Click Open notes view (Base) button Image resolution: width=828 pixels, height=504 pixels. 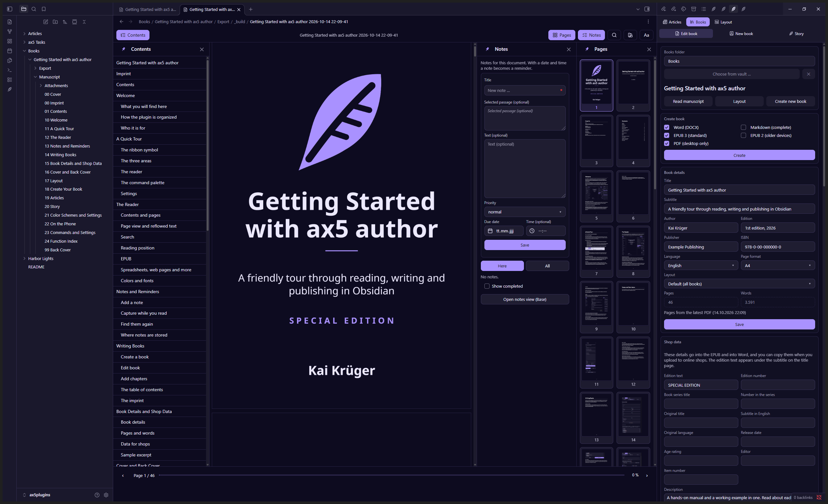point(525,299)
